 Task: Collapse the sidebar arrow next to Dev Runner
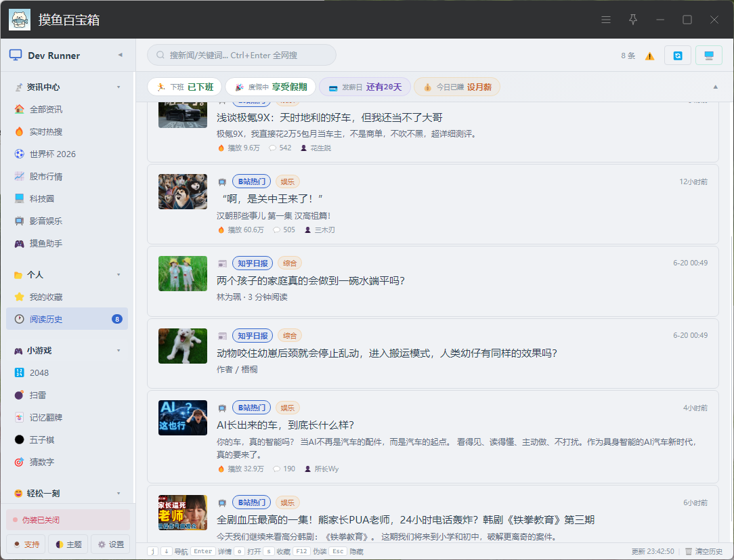(121, 55)
